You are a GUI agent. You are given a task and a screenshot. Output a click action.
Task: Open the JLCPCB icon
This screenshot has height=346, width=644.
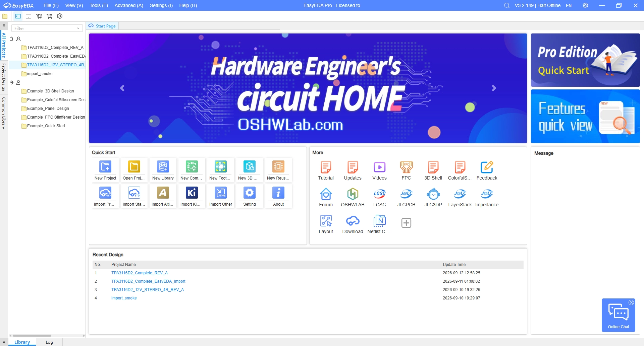coord(407,194)
